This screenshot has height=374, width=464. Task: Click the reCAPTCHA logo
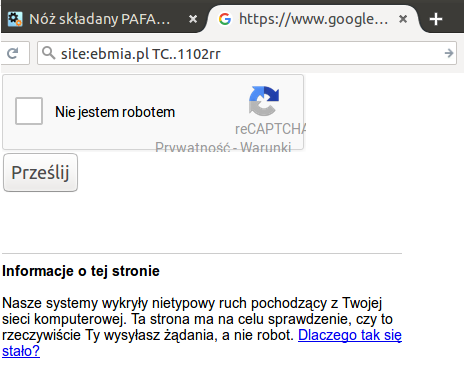coord(264,101)
